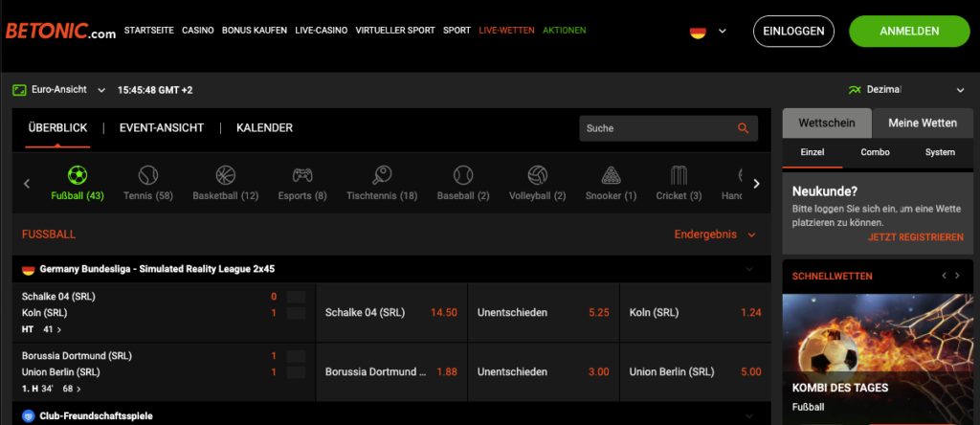Select the Volleyball sport icon
This screenshot has width=980, height=425.
[x=538, y=175]
